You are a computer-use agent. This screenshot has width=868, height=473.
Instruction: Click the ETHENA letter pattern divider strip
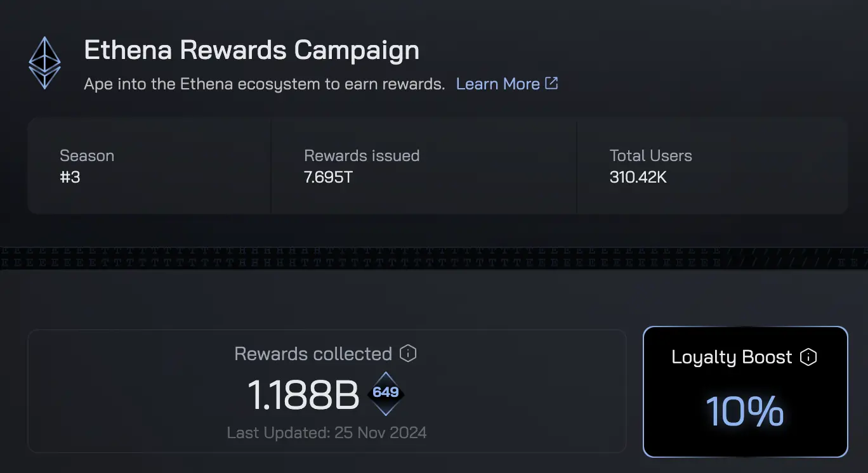(434, 256)
